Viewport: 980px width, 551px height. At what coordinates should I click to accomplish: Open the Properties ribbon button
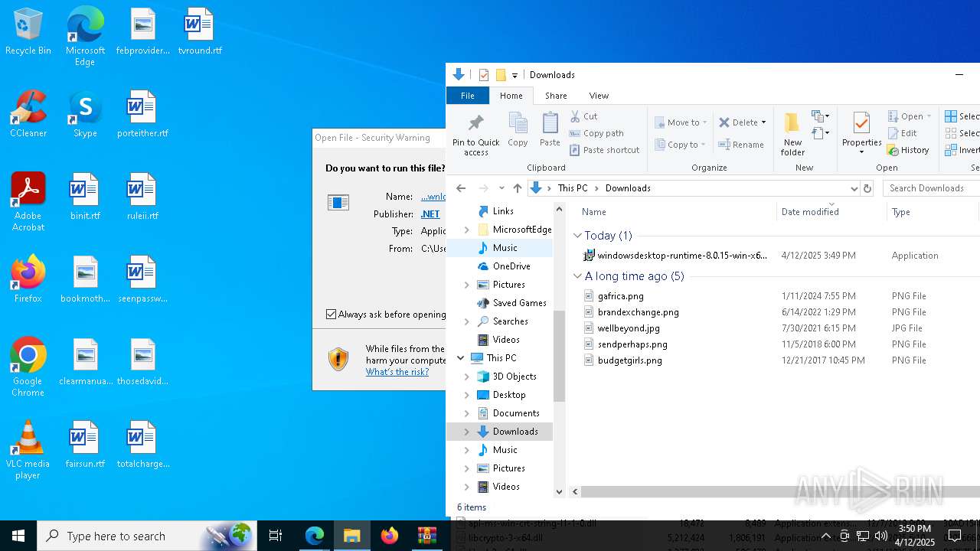coord(861,133)
